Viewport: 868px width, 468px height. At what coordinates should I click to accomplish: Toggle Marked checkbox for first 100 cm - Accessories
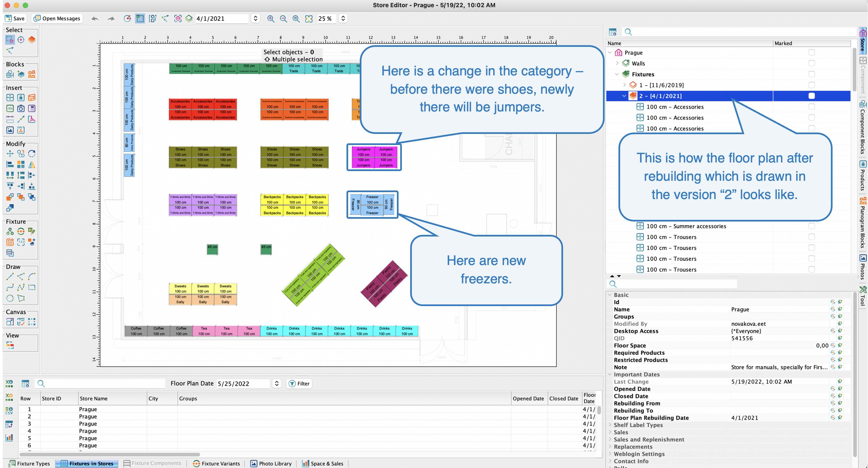tap(812, 107)
